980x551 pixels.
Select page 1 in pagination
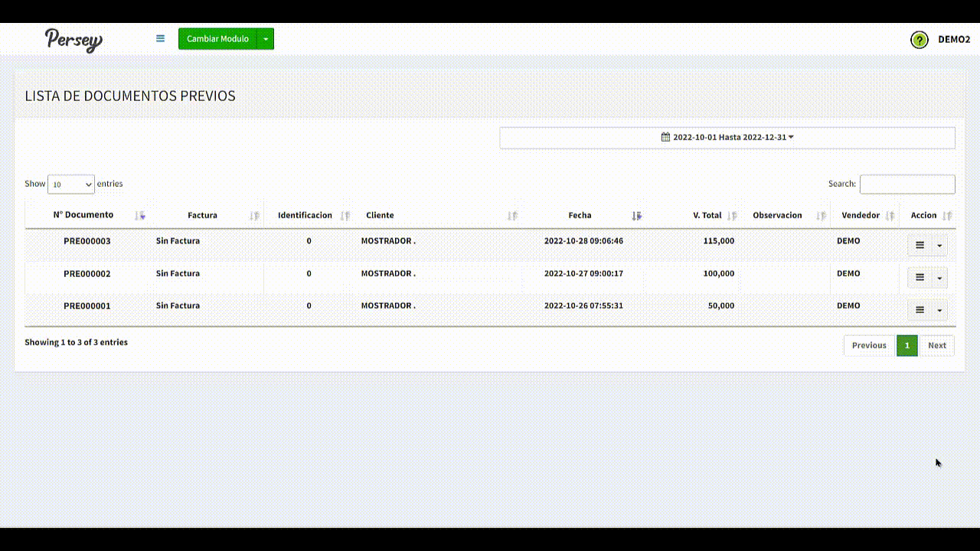tap(906, 345)
